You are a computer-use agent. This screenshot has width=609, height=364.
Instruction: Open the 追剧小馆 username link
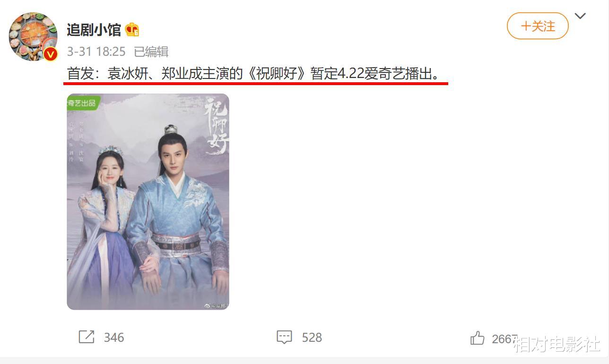(x=94, y=30)
